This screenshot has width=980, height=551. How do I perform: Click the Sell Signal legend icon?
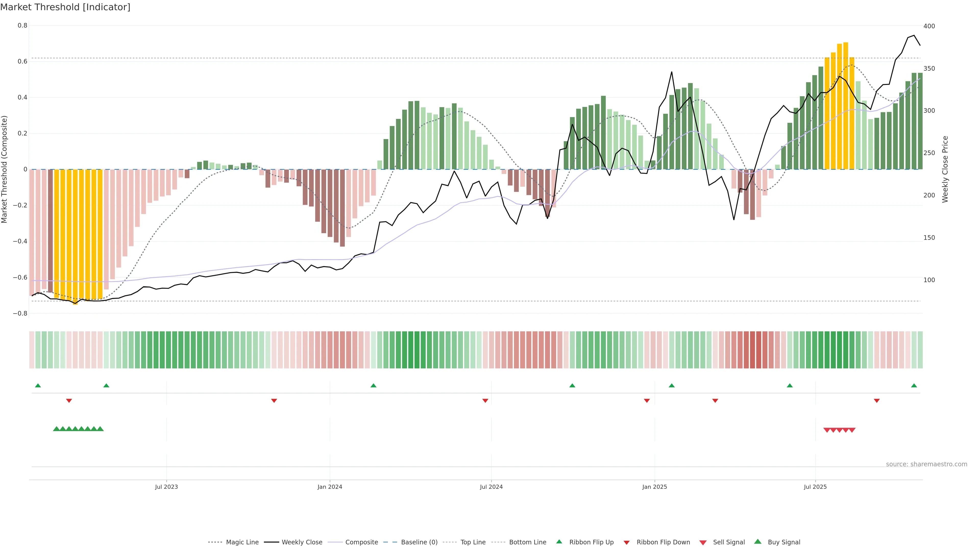click(703, 543)
